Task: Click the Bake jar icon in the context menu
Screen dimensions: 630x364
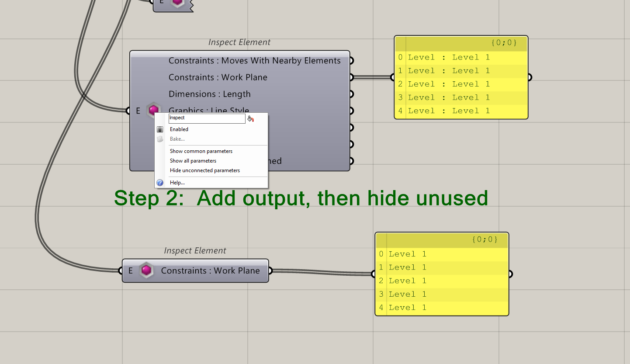Action: point(160,139)
